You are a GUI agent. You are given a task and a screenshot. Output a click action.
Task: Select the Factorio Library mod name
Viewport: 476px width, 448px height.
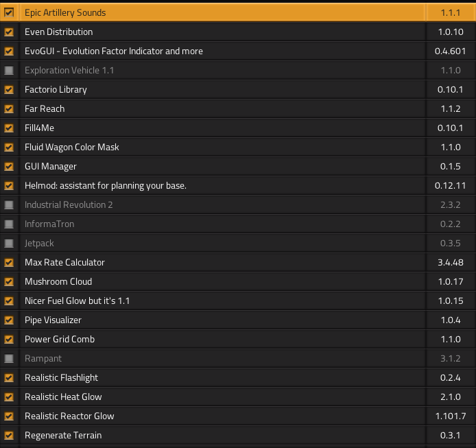56,90
